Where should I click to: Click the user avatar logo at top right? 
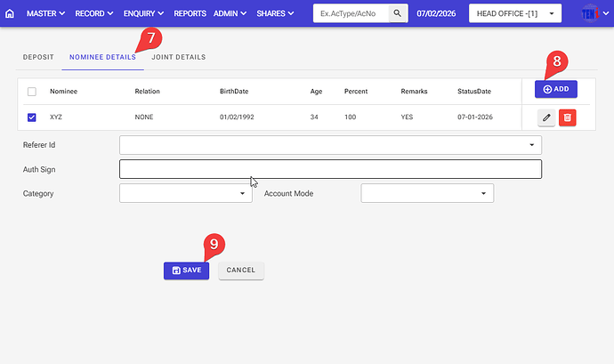591,14
